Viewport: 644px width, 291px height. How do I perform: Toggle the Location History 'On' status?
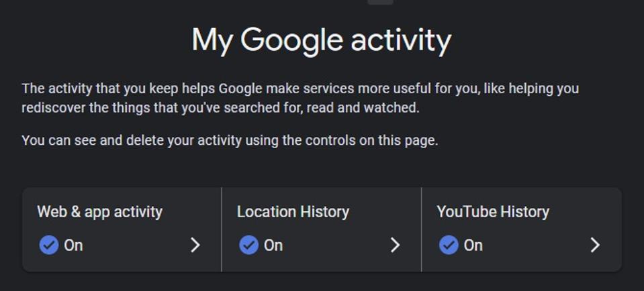273,245
